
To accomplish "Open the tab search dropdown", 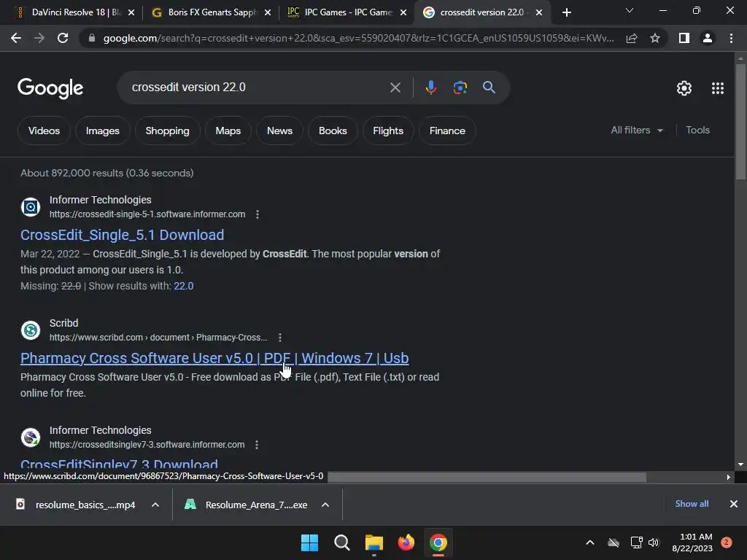I will (630, 10).
